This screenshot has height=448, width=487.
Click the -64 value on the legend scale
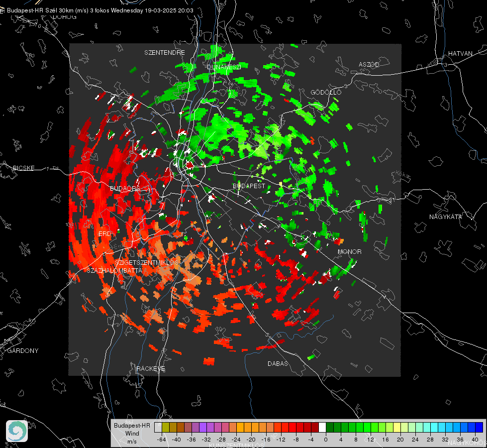[x=162, y=440]
